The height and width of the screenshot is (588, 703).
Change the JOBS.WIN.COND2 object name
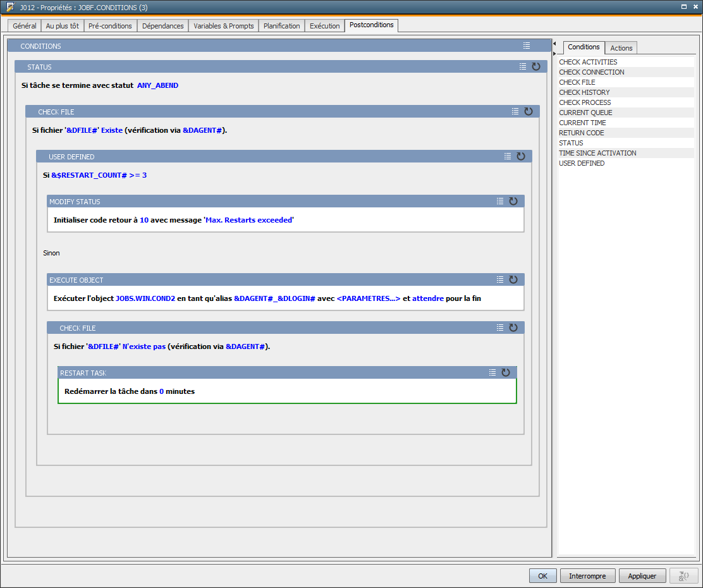pos(145,298)
